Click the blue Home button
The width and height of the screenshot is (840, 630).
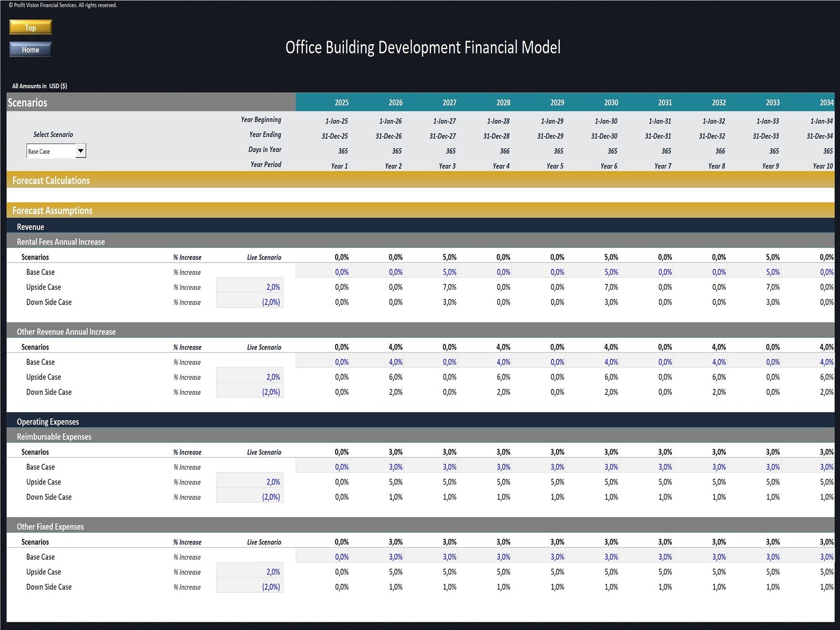click(x=30, y=50)
